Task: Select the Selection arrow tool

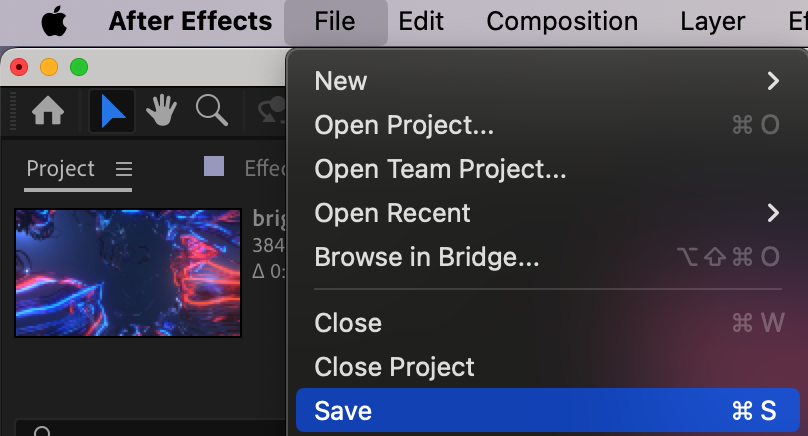Action: pyautogui.click(x=112, y=111)
